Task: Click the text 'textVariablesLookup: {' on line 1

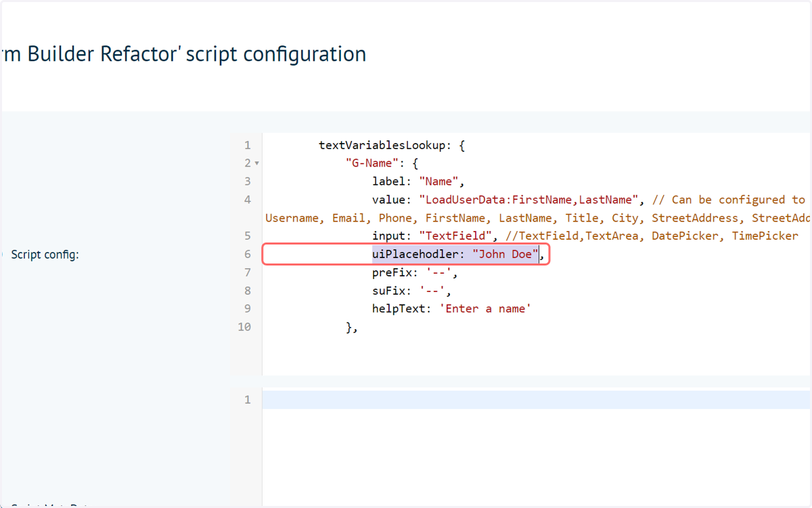Action: [x=392, y=145]
